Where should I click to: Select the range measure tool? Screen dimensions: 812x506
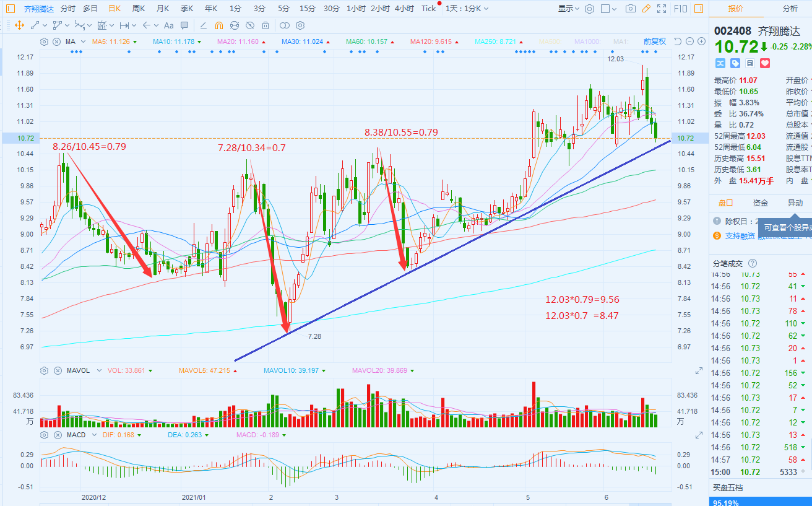pos(124,25)
